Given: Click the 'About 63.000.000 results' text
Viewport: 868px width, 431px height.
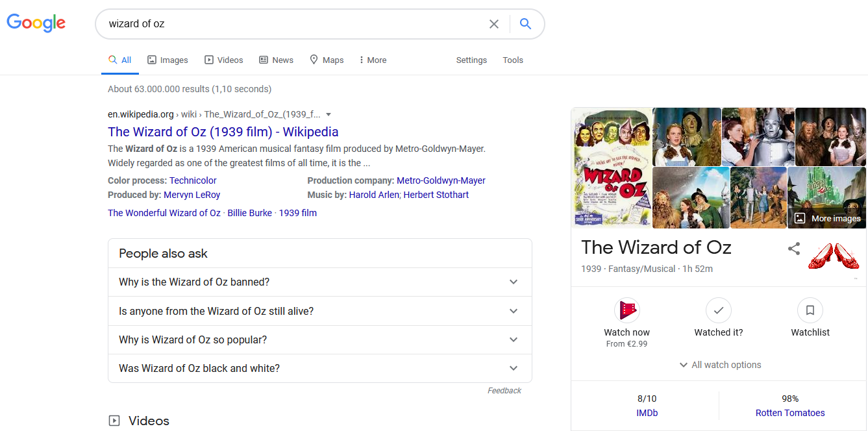Looking at the screenshot, I should pos(190,89).
